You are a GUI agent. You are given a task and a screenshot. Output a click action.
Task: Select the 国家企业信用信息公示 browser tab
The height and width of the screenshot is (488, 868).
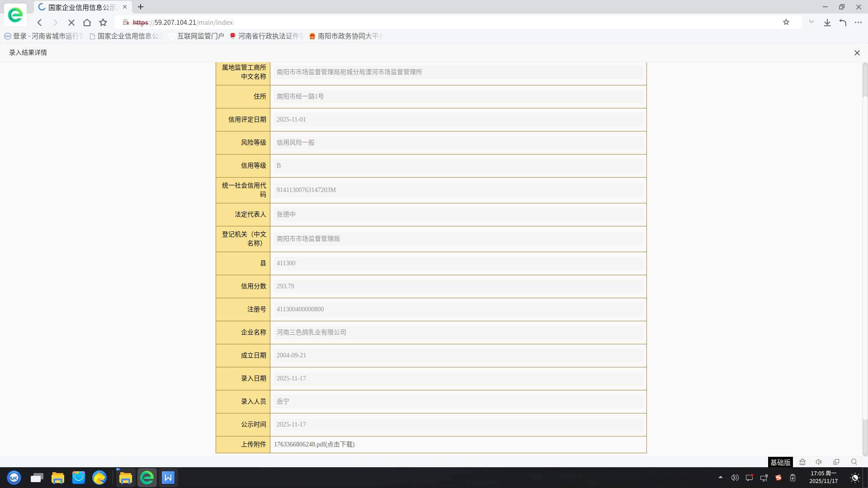point(81,7)
